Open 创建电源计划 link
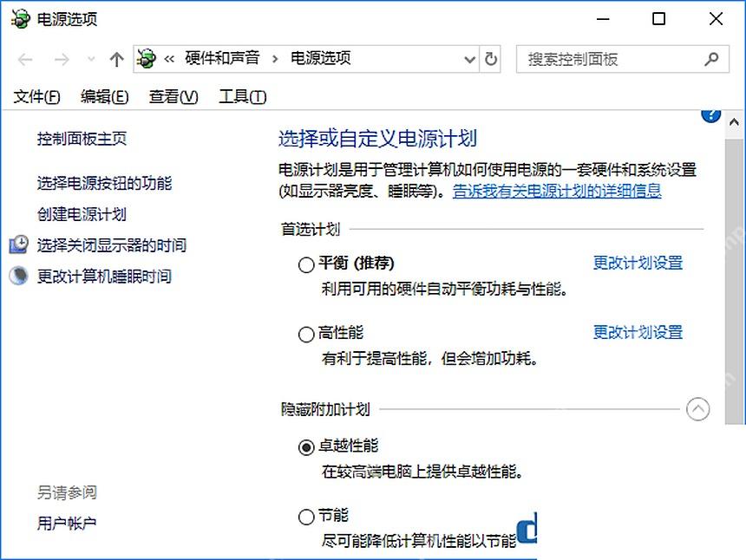The width and height of the screenshot is (746, 560). click(82, 214)
